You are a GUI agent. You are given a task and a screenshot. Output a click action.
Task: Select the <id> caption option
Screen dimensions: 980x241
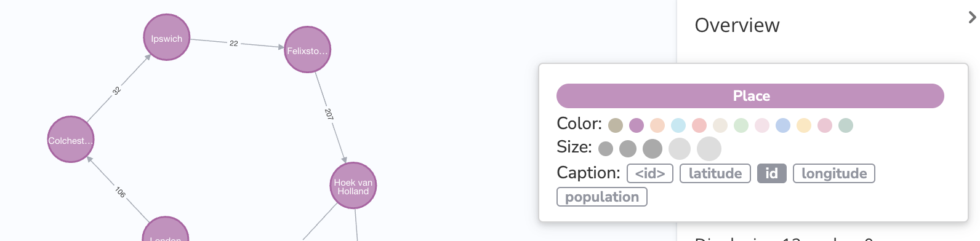(x=650, y=173)
